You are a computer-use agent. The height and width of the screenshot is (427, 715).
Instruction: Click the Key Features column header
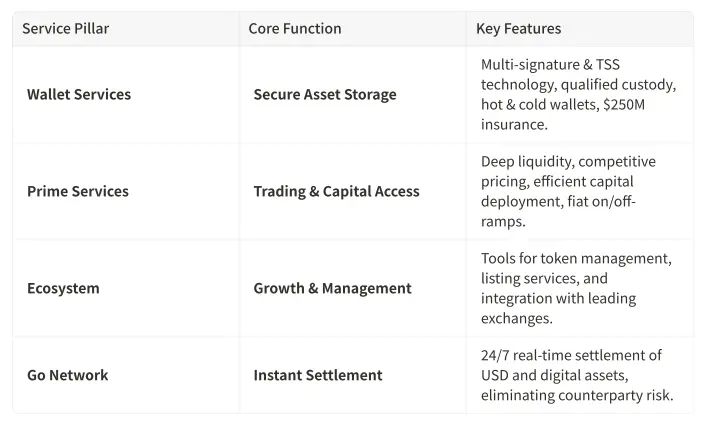[x=518, y=29]
